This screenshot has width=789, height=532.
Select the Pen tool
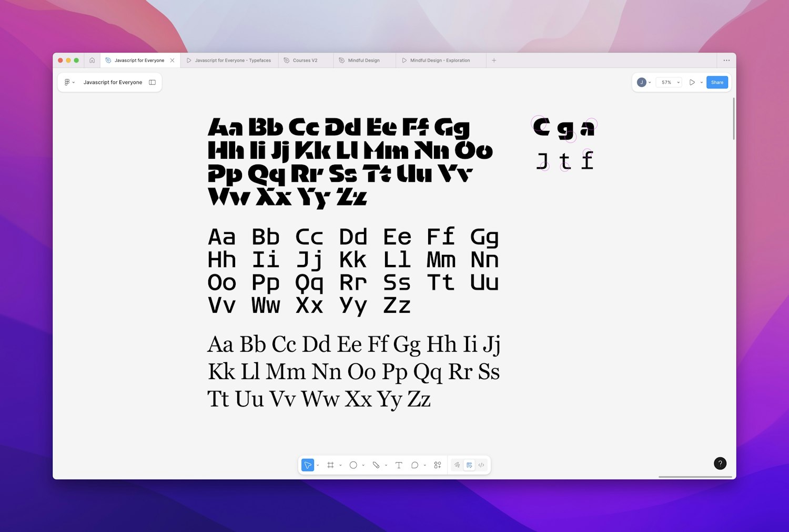coord(377,465)
